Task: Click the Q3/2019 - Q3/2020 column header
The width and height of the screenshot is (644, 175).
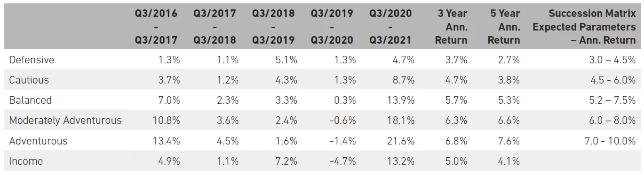Action: click(x=332, y=27)
